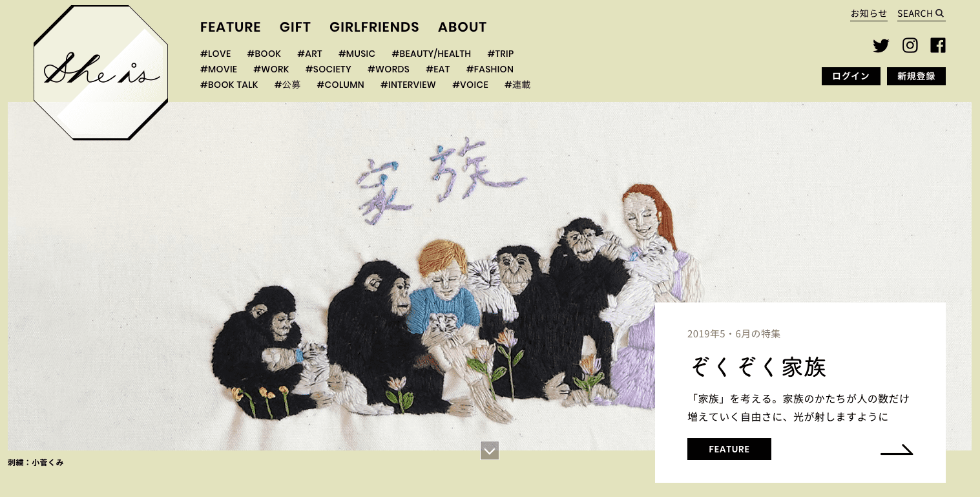The width and height of the screenshot is (980, 497).
Task: Click the ログイン button
Action: point(851,76)
